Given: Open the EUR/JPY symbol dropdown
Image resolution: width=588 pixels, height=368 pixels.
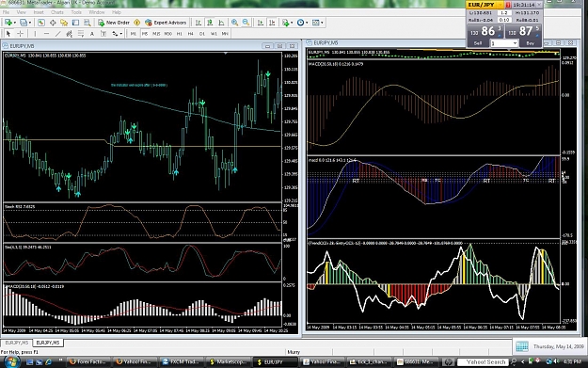Looking at the screenshot, I should (485, 5).
